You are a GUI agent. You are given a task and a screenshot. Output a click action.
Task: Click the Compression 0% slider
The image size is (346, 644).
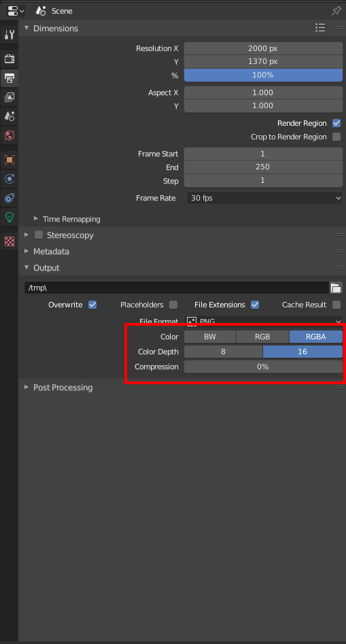click(x=263, y=367)
